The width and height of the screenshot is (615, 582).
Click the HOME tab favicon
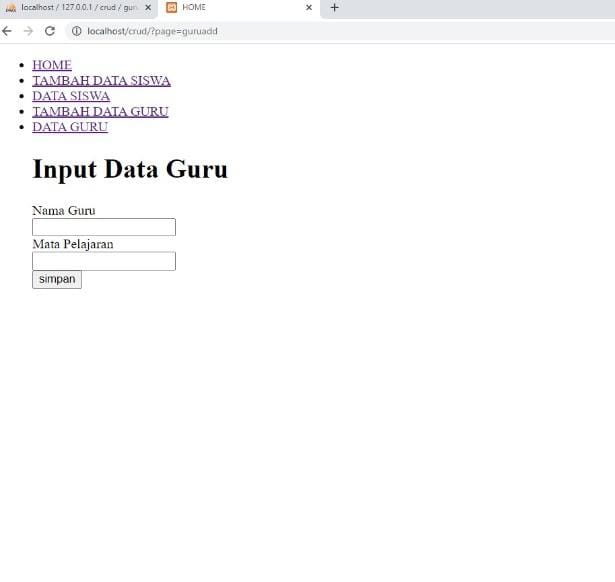pos(171,8)
